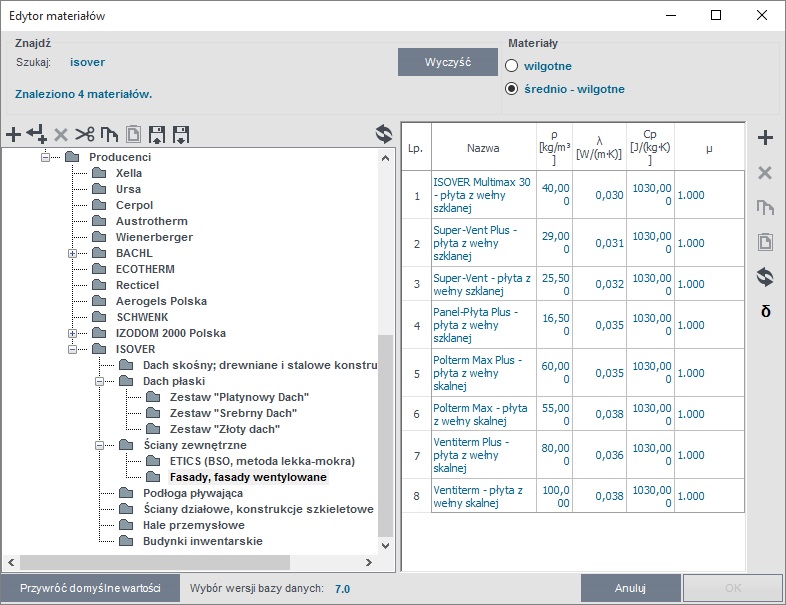This screenshot has width=786, height=605.
Task: Select the Budynki inwentarskie folder
Action: tap(203, 541)
